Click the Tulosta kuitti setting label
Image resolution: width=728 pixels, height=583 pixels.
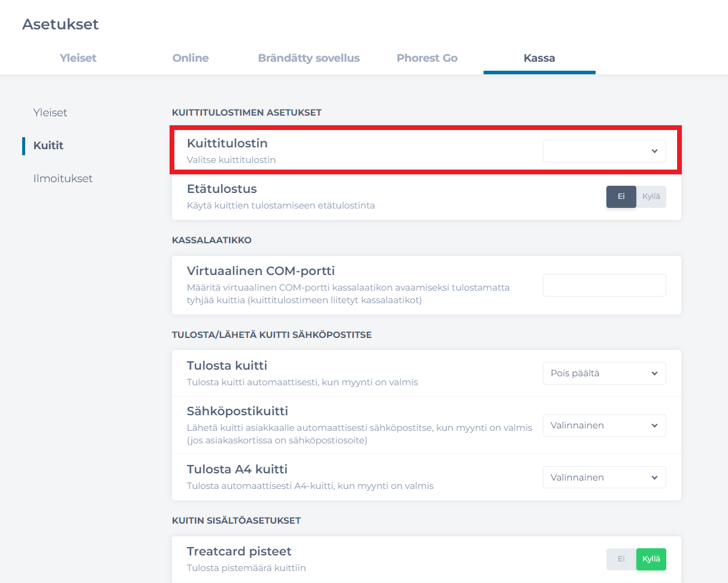click(x=227, y=365)
